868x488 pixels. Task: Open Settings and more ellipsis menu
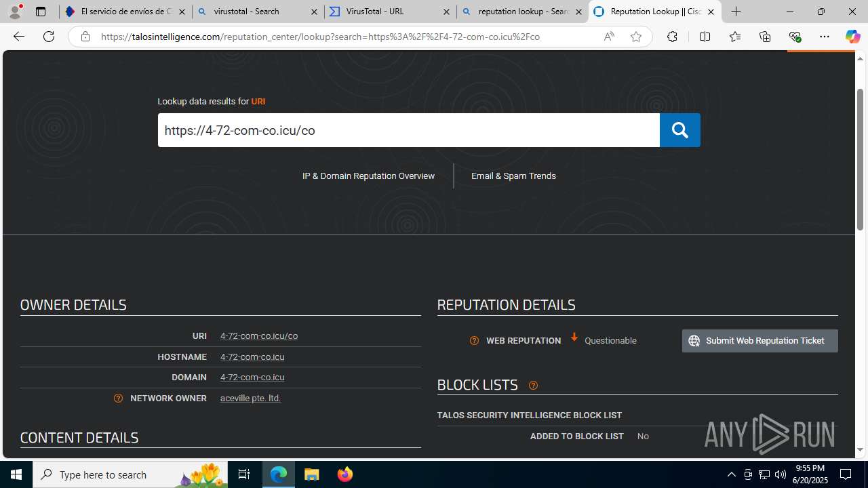click(824, 37)
